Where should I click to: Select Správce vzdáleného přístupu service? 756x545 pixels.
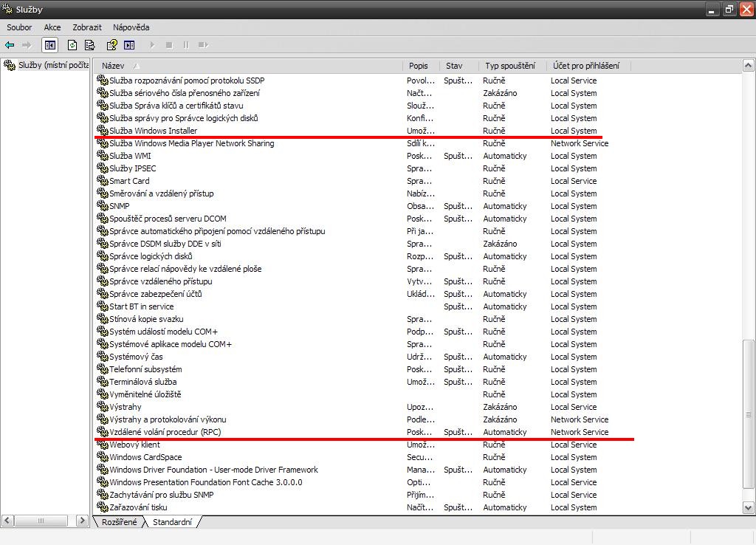tap(160, 281)
